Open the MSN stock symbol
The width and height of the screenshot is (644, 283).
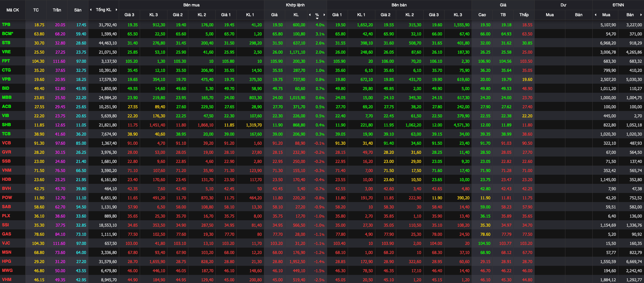[x=7, y=252]
